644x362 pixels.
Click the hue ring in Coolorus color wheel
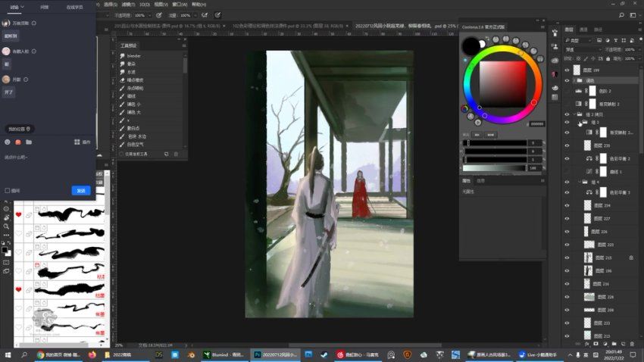click(x=503, y=48)
